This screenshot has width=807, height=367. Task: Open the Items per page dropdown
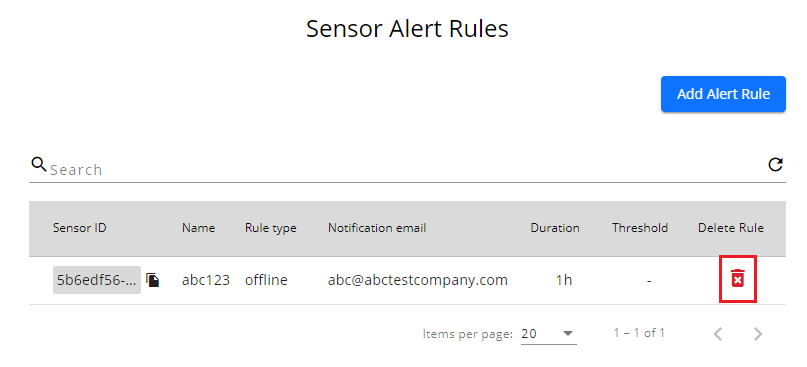point(549,334)
